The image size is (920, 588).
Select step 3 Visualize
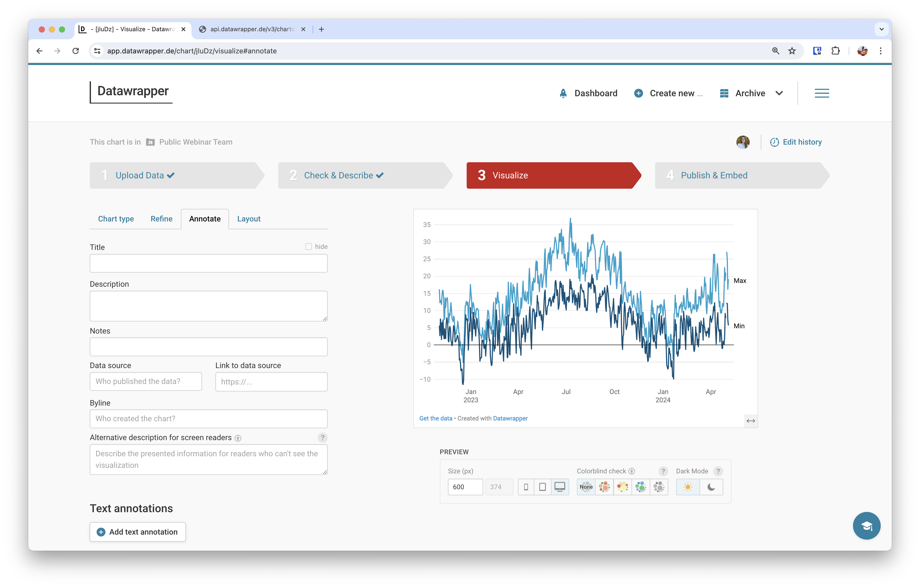click(x=554, y=175)
